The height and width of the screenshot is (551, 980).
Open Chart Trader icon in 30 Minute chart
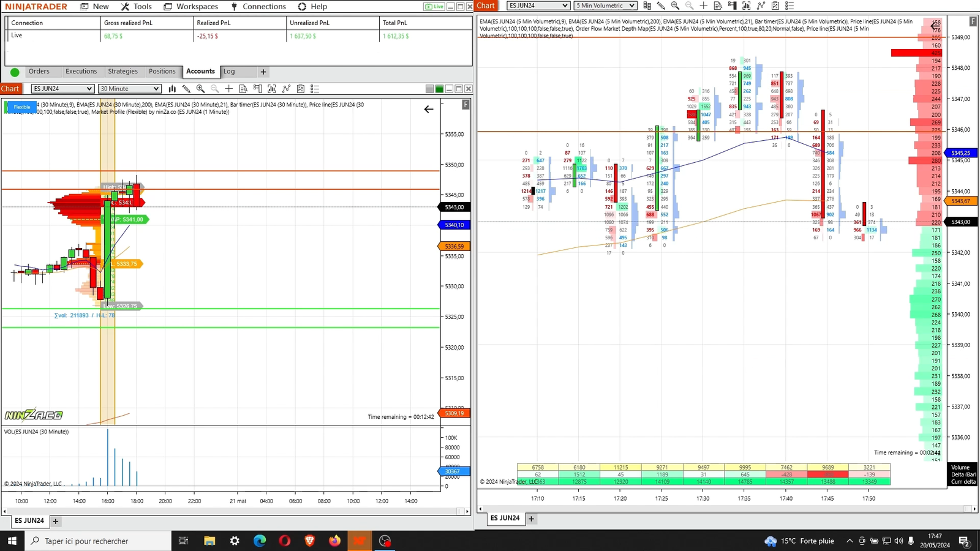[257, 89]
